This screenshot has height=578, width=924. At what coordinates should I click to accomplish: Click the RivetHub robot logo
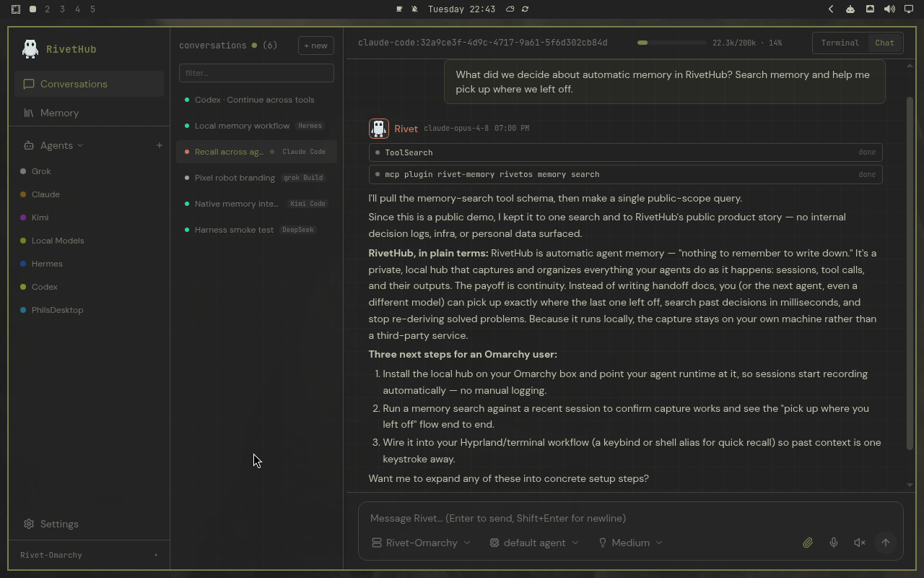coord(30,48)
